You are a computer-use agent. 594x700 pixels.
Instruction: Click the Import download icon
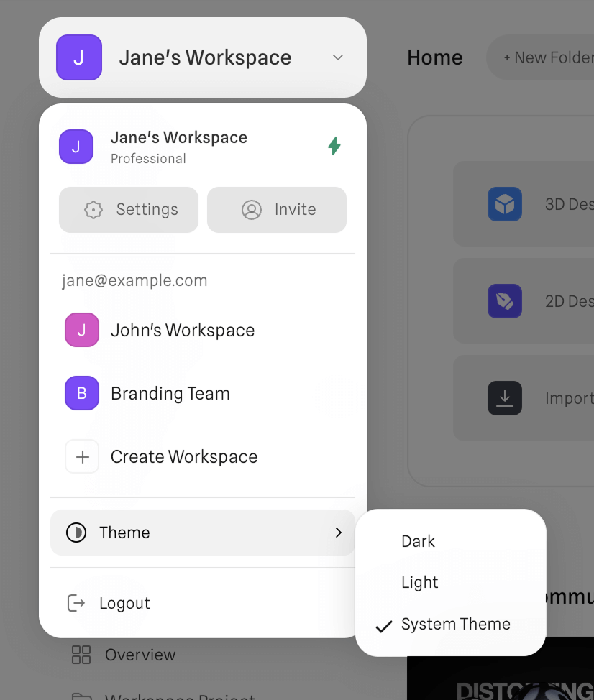pos(504,398)
